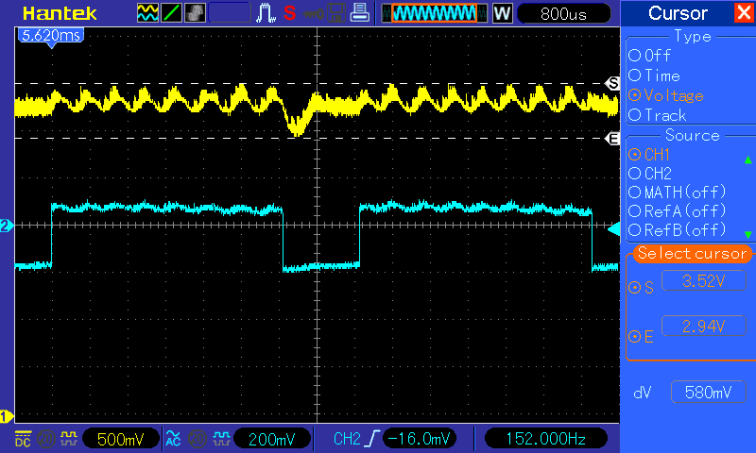Screen dimensions: 756x453
Task: Click the waveform memory overview bar
Action: tap(434, 13)
